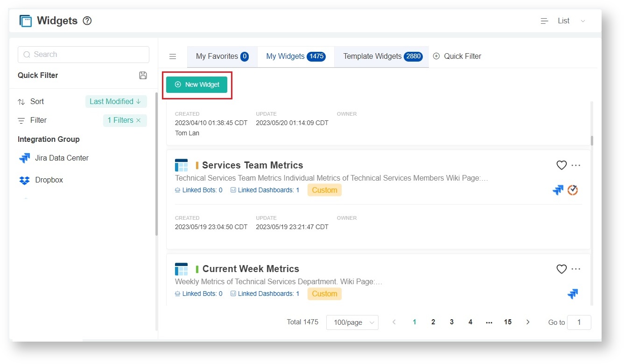Remove the 1 Filters tag
Screen dimensions: 624x364
pyautogui.click(x=138, y=120)
